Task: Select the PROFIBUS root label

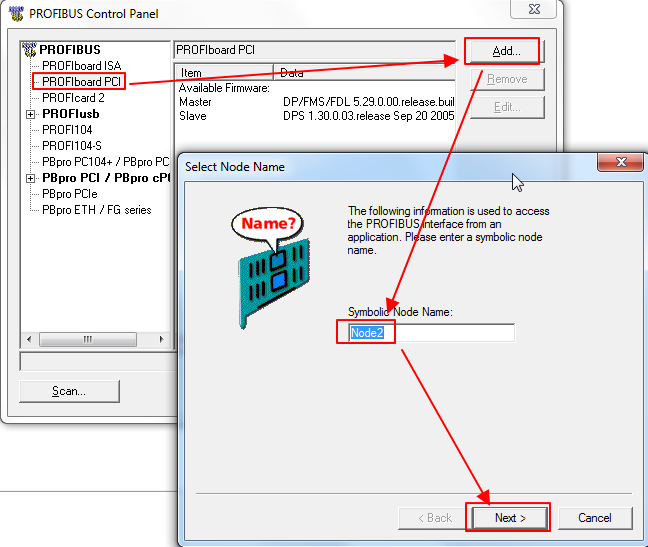Action: (x=70, y=50)
